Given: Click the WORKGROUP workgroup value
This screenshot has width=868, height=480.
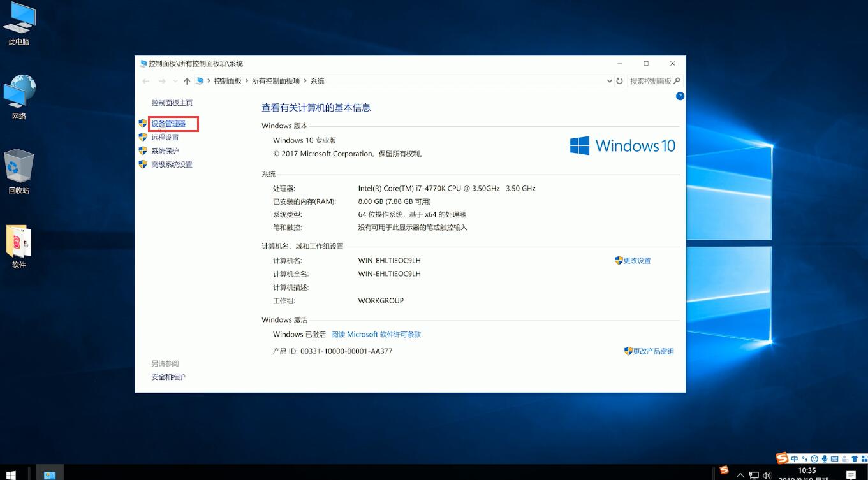Looking at the screenshot, I should [x=381, y=301].
